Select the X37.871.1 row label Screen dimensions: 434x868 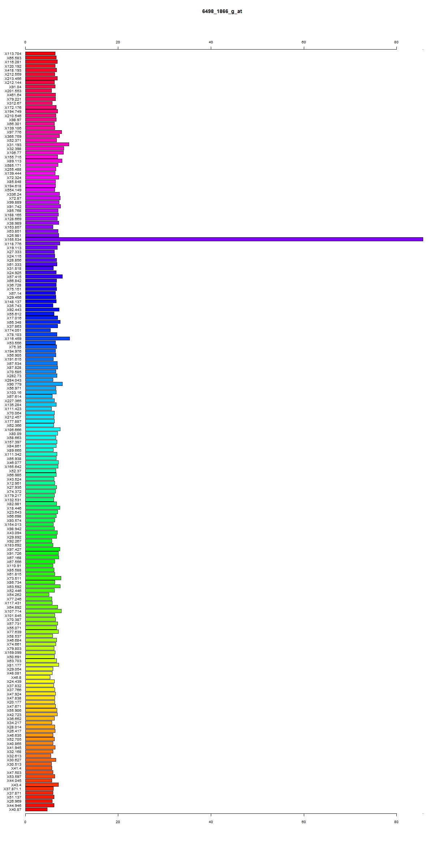point(13,789)
